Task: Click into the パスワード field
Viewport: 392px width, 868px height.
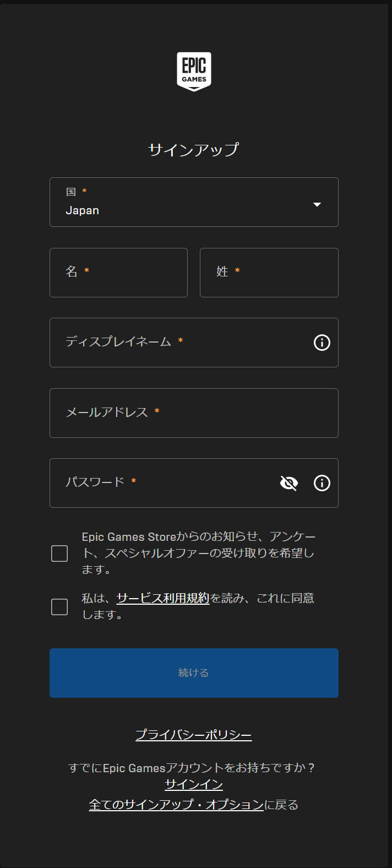Action: 165,483
